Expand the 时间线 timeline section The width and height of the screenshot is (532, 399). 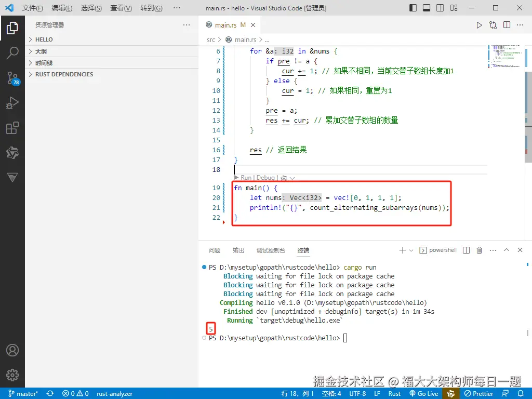coord(112,63)
